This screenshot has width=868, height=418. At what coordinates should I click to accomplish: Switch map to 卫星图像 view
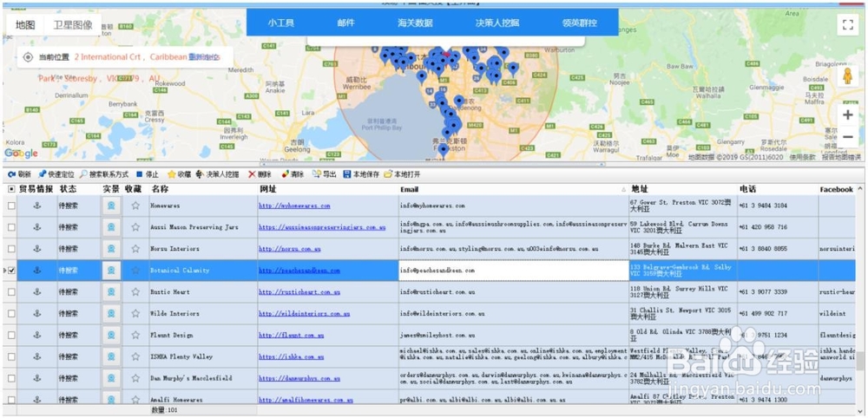[73, 25]
